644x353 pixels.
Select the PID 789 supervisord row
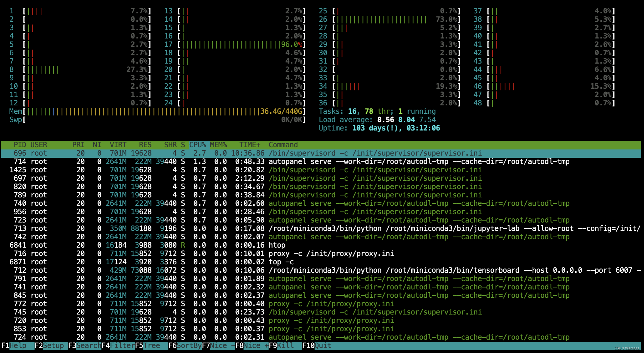[x=321, y=195]
